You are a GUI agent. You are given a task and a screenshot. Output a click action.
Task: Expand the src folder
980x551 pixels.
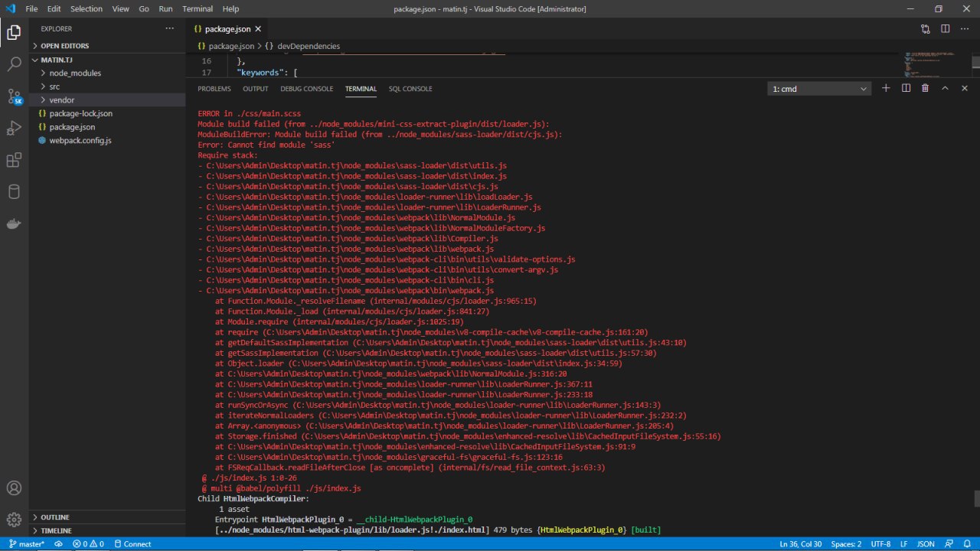pyautogui.click(x=107, y=86)
